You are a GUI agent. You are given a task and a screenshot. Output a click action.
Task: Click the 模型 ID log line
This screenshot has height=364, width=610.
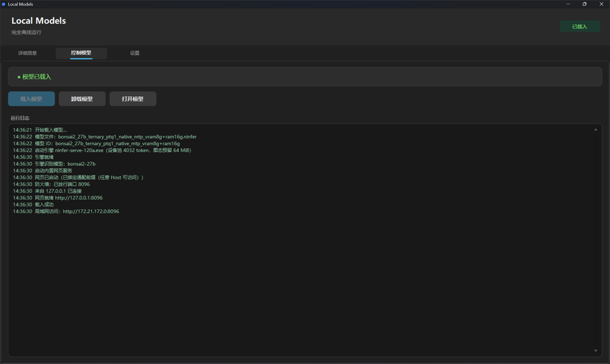point(96,143)
